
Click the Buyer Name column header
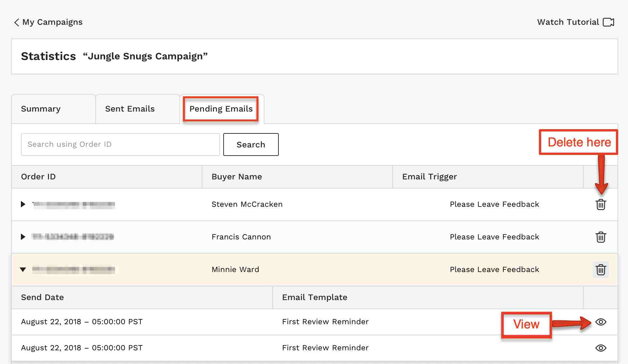click(x=297, y=177)
